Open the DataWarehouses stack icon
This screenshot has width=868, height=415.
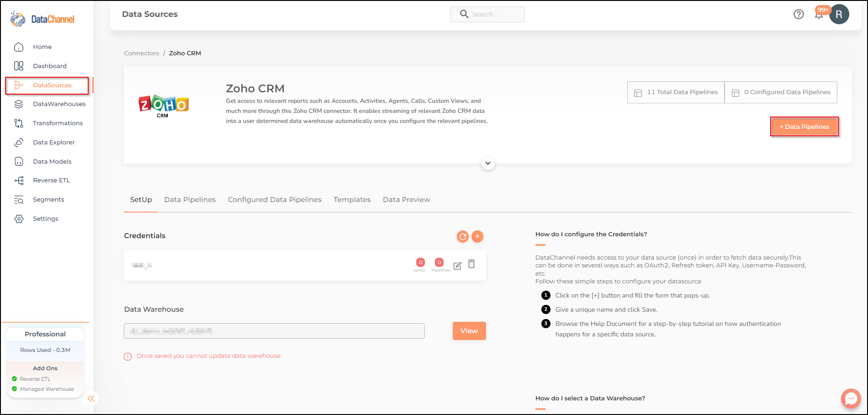click(19, 104)
